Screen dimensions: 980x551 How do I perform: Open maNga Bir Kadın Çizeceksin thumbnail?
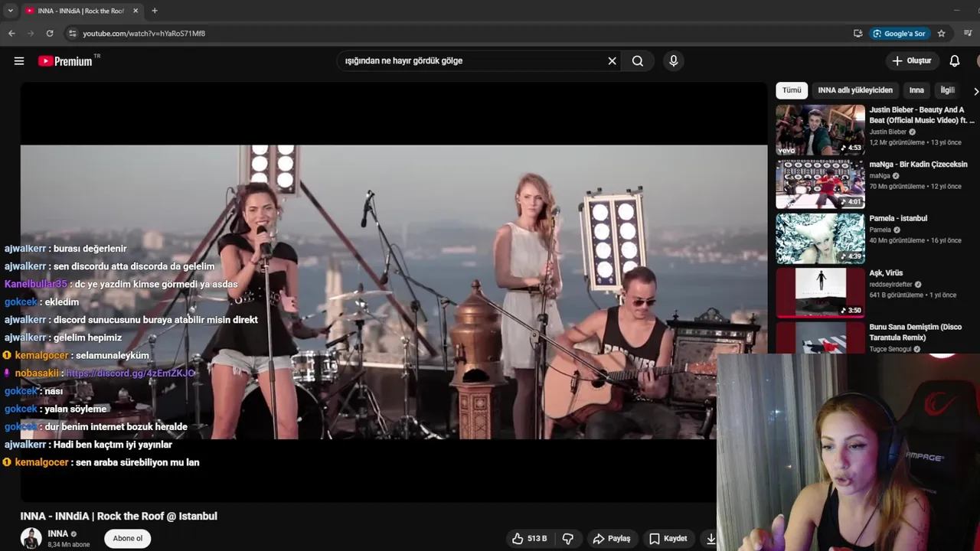click(x=820, y=184)
